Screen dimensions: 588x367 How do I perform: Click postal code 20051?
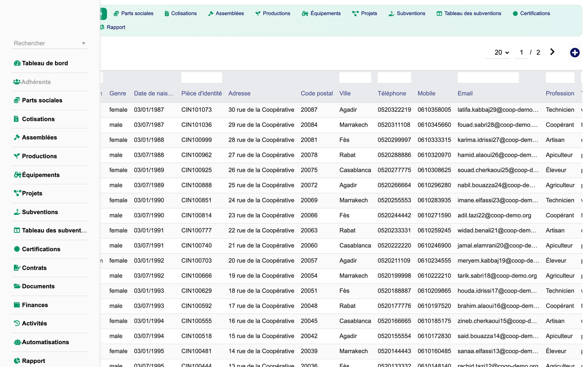click(309, 291)
